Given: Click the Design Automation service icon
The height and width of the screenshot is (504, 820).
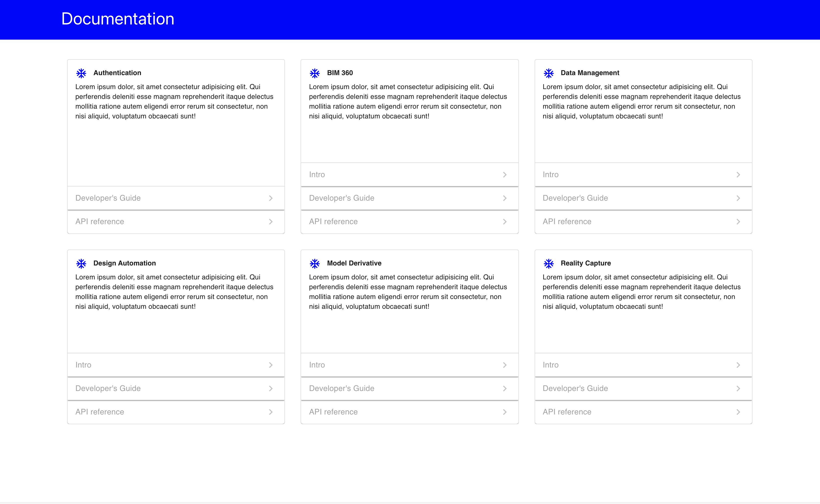Looking at the screenshot, I should (81, 263).
